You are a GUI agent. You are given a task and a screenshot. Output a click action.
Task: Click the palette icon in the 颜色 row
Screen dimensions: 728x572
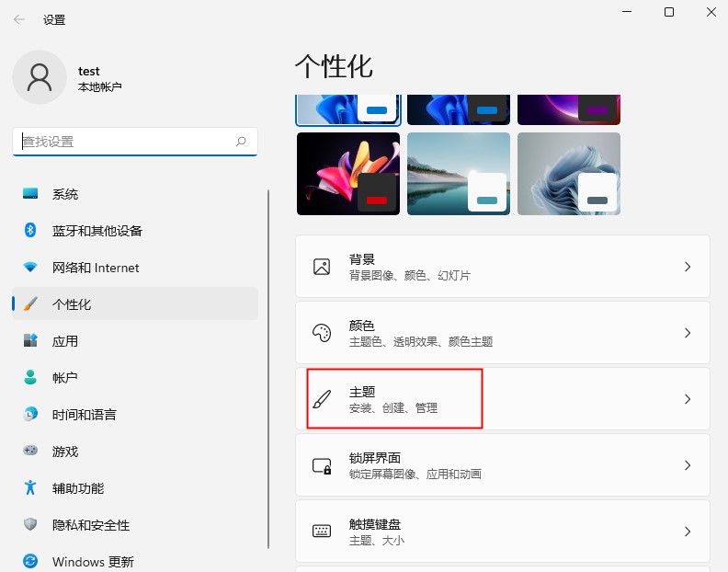tap(322, 333)
